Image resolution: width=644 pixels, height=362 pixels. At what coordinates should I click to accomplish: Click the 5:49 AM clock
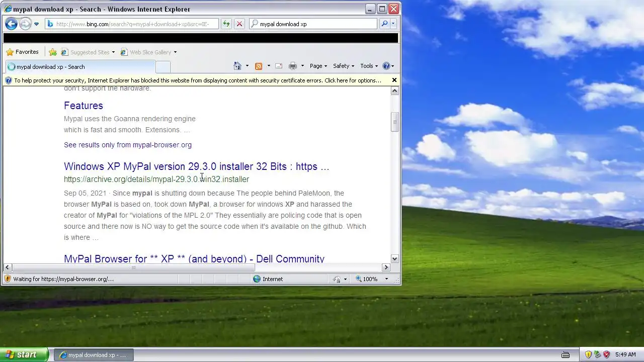point(625,355)
